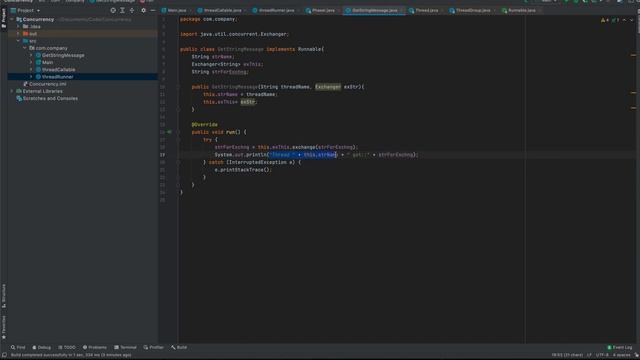Expand External Libraries node
This screenshot has width=640, height=360.
coord(12,91)
